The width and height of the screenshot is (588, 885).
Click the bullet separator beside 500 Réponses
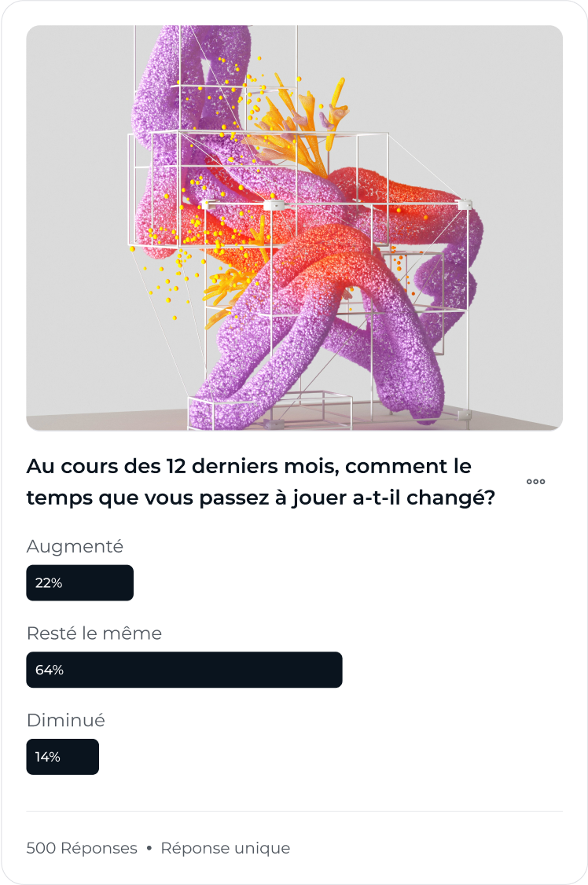149,848
